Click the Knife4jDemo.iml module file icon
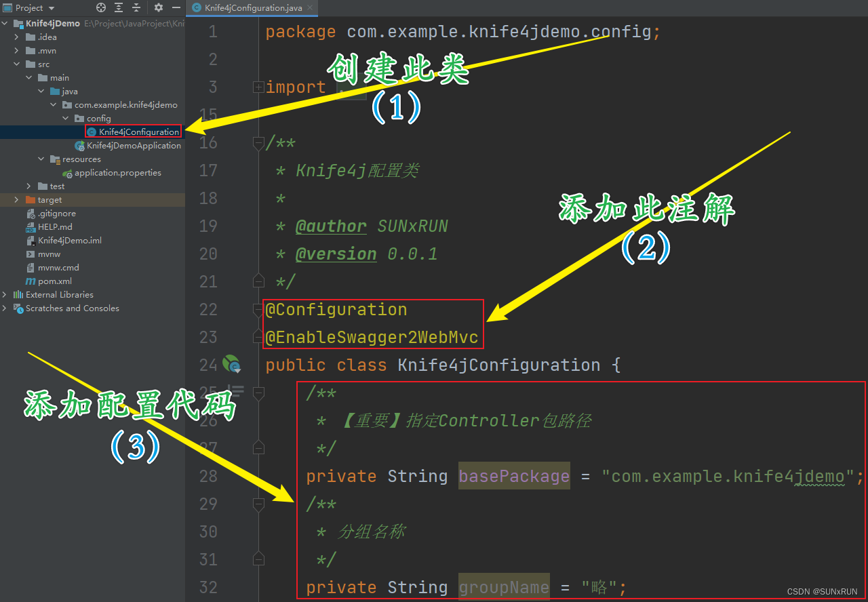868x602 pixels. (x=31, y=241)
